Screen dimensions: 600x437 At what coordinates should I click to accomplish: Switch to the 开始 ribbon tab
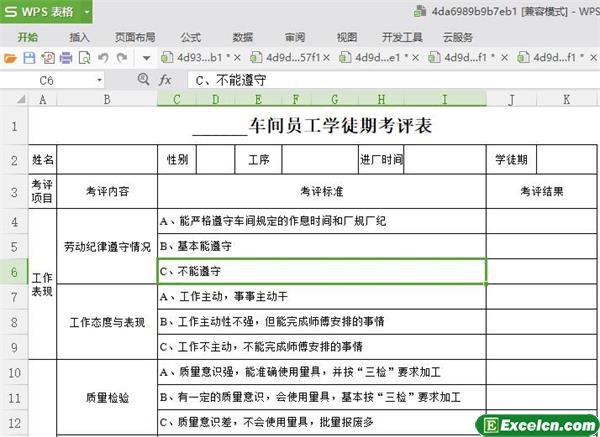pos(28,37)
